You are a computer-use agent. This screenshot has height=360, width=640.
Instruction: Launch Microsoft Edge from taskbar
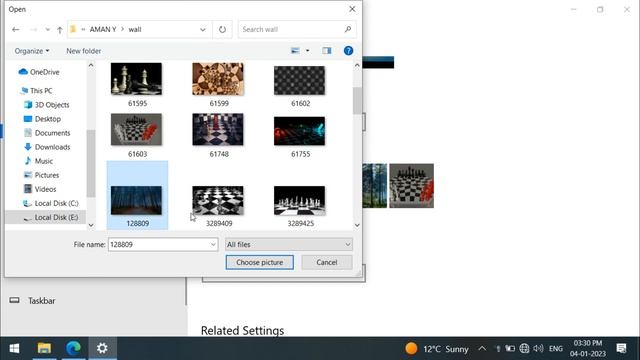(73, 348)
